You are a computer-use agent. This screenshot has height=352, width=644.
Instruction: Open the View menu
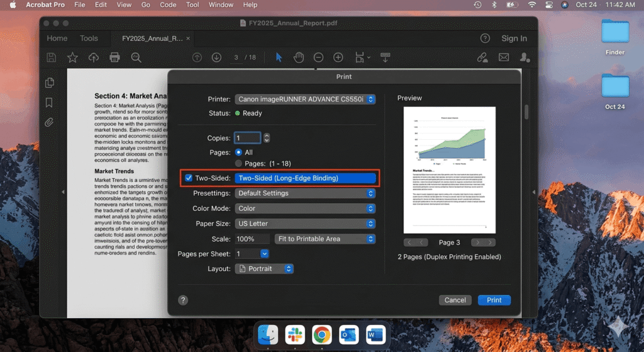(x=124, y=5)
